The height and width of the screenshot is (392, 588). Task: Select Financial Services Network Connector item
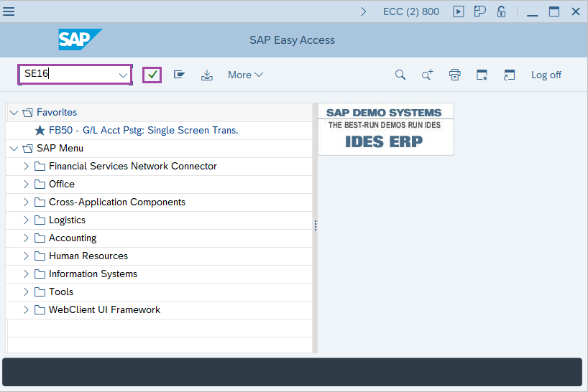[133, 167]
